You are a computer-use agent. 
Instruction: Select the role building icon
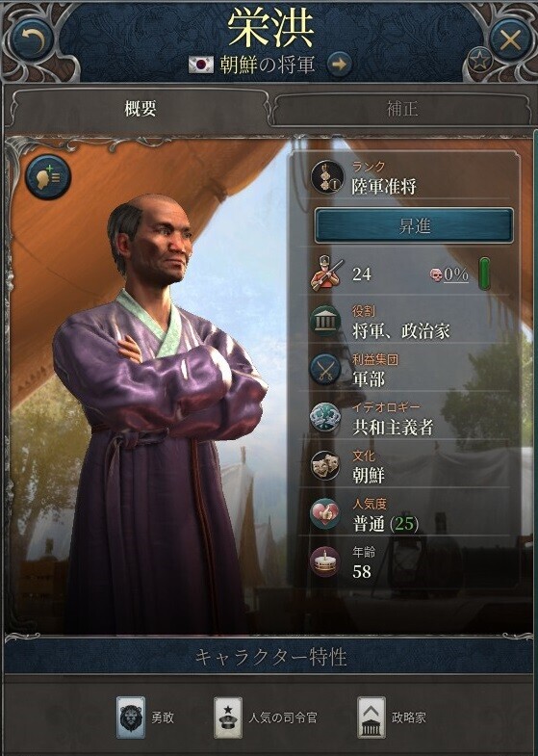pyautogui.click(x=325, y=321)
